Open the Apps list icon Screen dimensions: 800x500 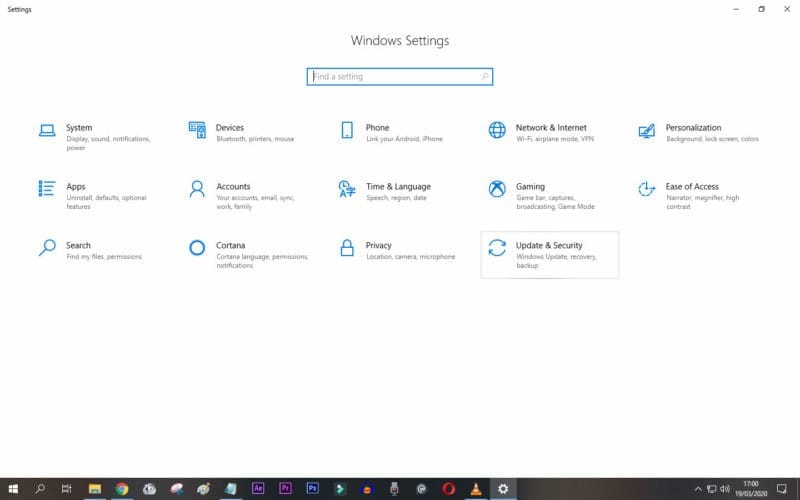pos(47,188)
